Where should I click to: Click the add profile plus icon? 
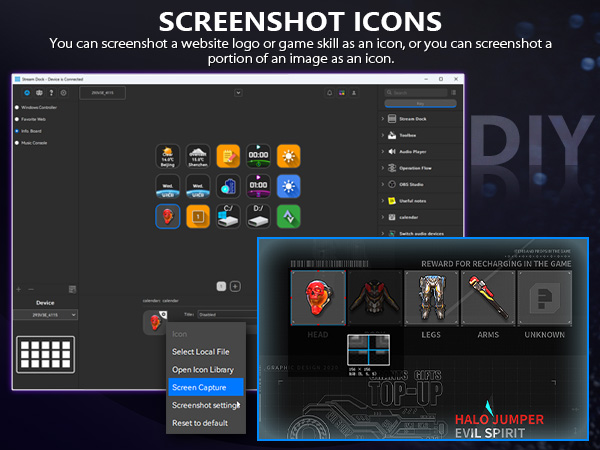pos(18,289)
